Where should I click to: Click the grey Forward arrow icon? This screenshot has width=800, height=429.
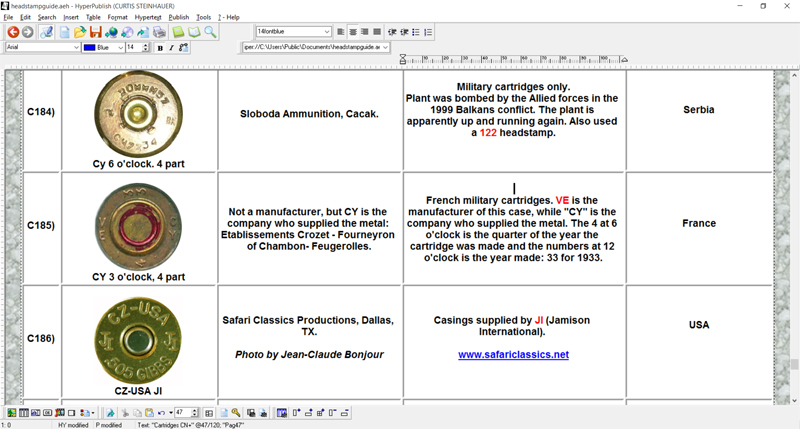(28, 32)
